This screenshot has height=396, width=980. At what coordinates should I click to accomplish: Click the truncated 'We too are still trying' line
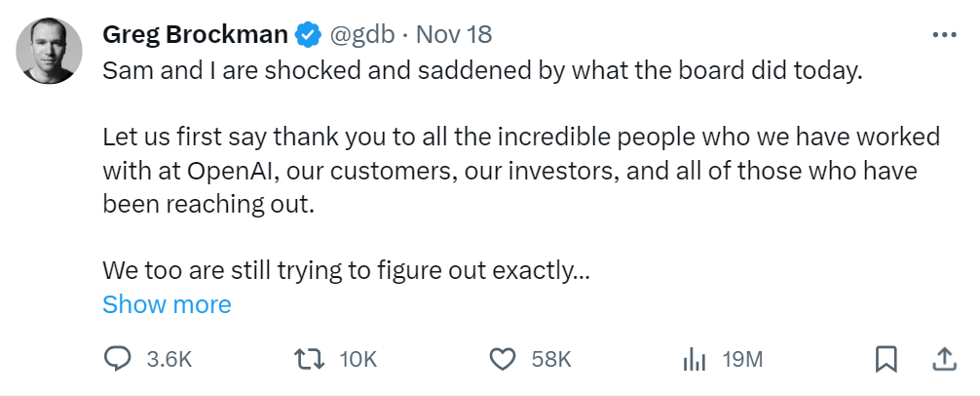pyautogui.click(x=346, y=271)
